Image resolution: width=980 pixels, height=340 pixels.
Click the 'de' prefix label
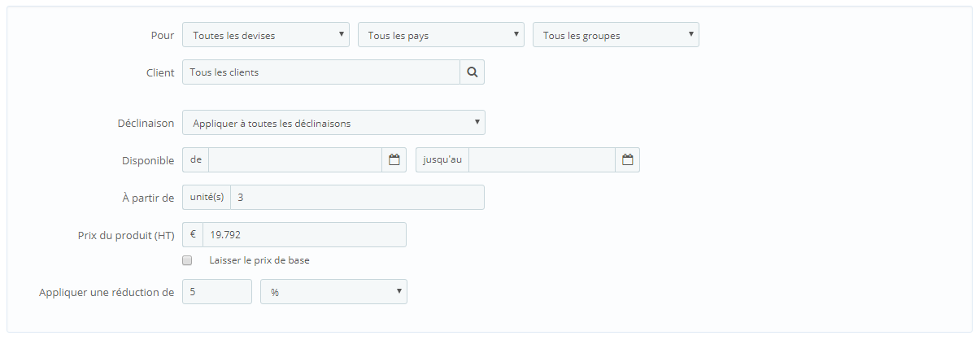[x=196, y=160]
